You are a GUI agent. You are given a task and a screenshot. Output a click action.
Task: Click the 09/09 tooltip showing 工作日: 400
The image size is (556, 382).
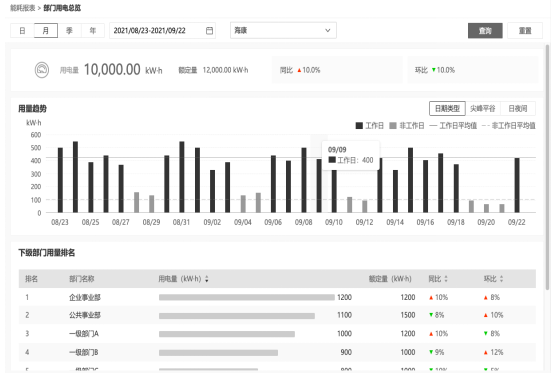pyautogui.click(x=351, y=155)
